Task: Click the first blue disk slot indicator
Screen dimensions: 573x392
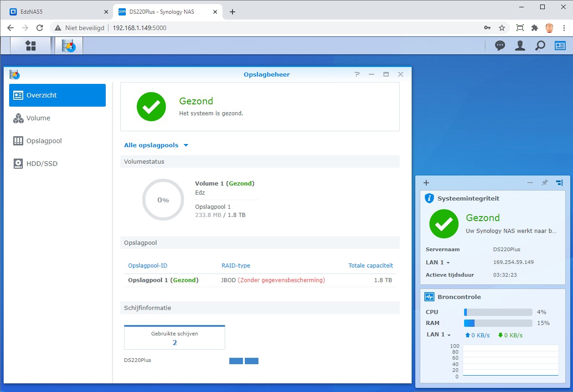Action: tap(236, 361)
